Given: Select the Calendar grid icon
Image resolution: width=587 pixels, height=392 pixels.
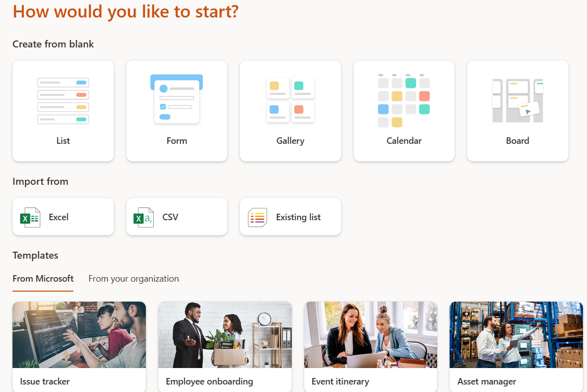Looking at the screenshot, I should [x=404, y=100].
